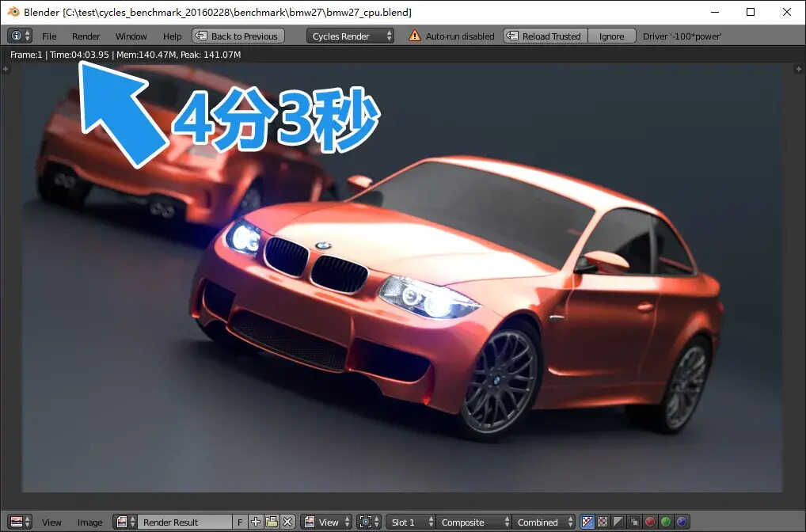Click the open image folder icon
This screenshot has width=806, height=532.
(x=272, y=522)
